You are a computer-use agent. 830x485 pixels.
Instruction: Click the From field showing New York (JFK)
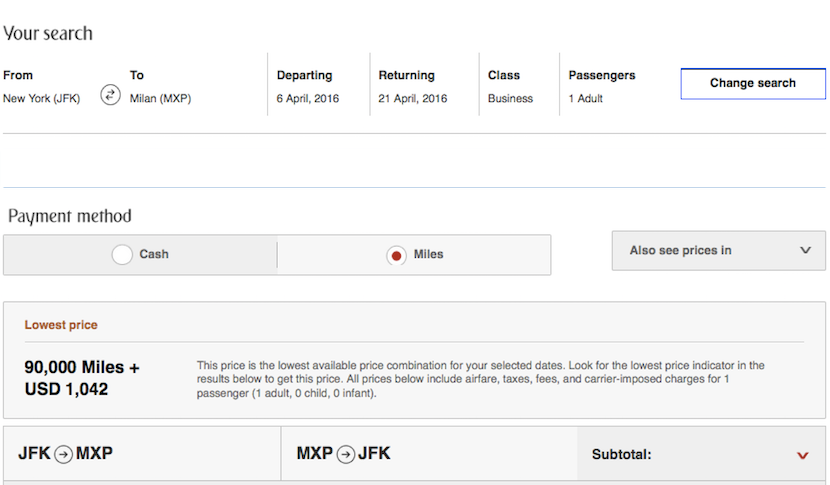[42, 99]
